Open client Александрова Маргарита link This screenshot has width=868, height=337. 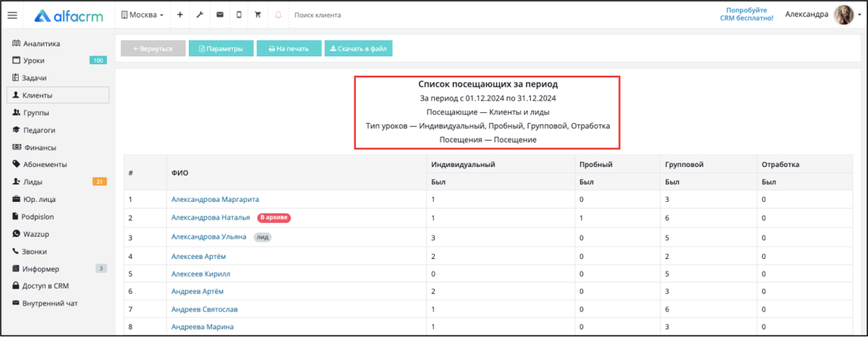[215, 199]
